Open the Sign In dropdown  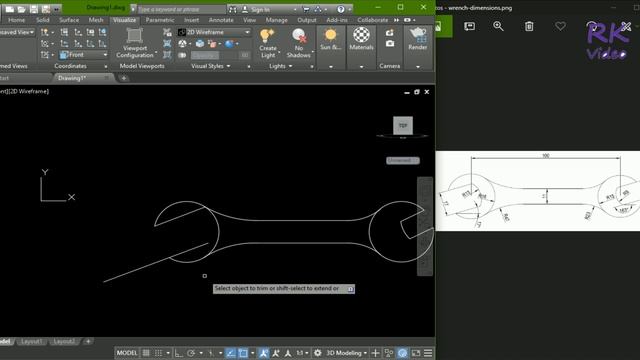pyautogui.click(x=269, y=9)
